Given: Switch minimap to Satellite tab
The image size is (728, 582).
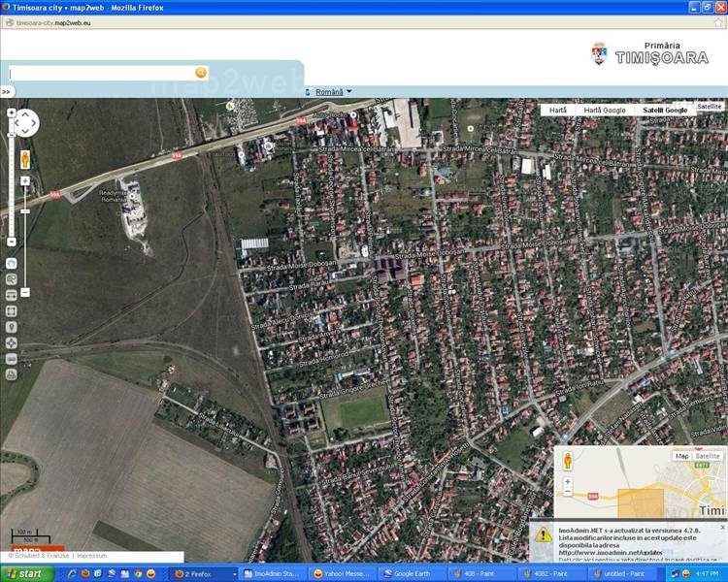Looking at the screenshot, I should (x=709, y=456).
